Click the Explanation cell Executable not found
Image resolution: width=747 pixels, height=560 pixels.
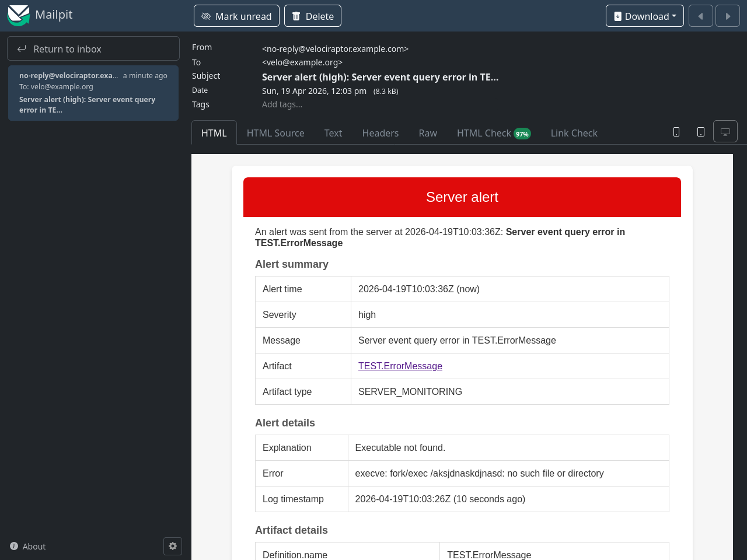[x=508, y=447]
